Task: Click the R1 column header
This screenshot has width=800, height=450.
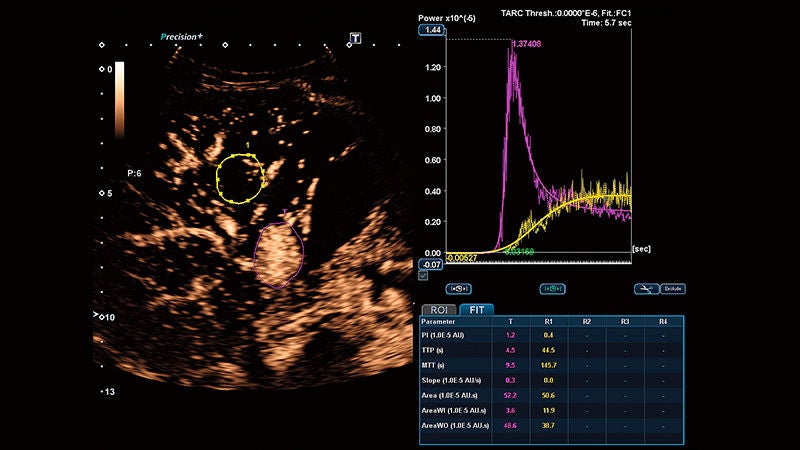Action: pos(548,321)
